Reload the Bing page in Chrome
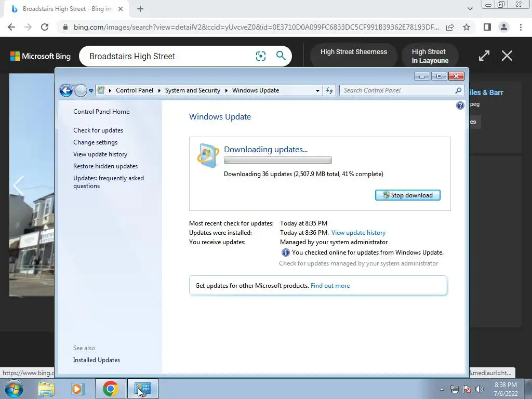 pos(45,27)
